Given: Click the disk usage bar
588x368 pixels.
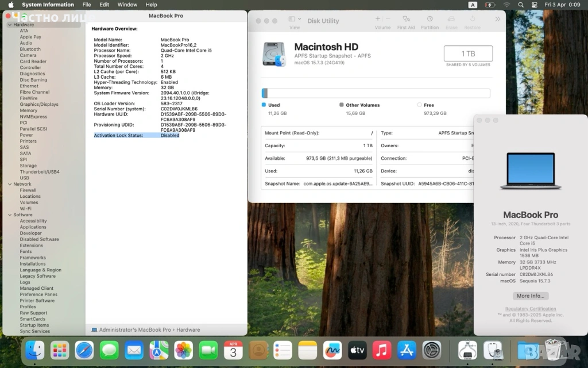Looking at the screenshot, I should (376, 93).
